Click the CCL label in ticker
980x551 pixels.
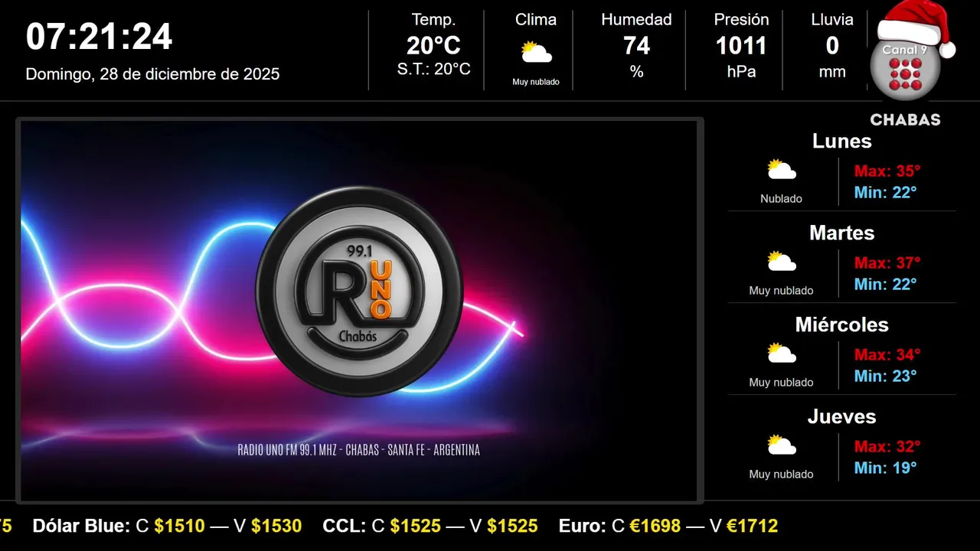(345, 526)
